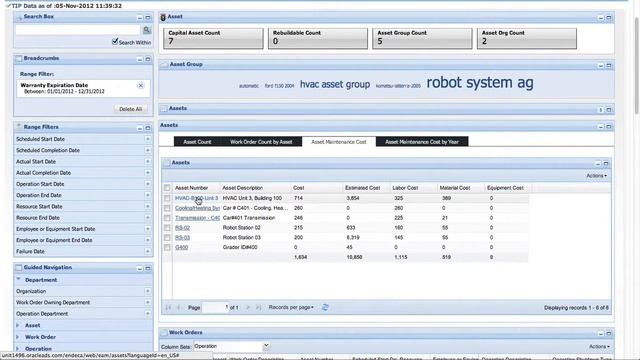This screenshot has height=360, width=640.
Task: Open the Column Sets Operation dropdown
Action: click(x=266, y=346)
